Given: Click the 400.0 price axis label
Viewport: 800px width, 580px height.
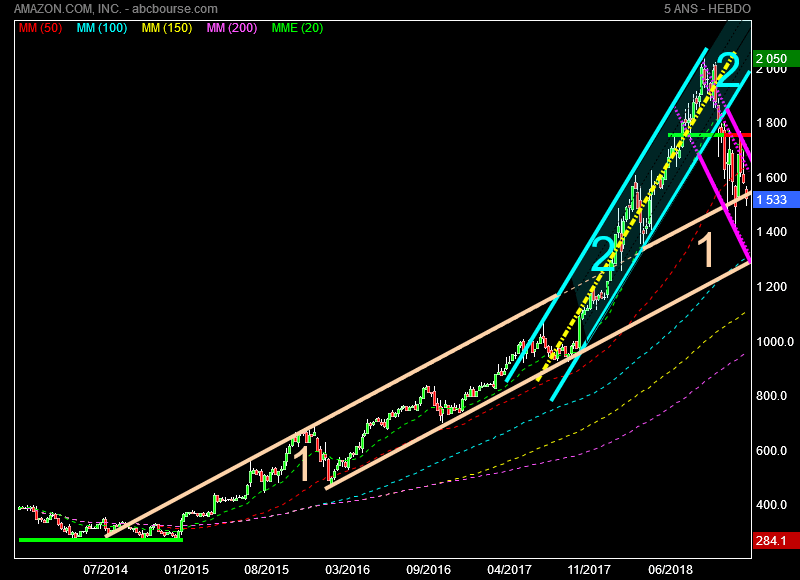Looking at the screenshot, I should 771,505.
